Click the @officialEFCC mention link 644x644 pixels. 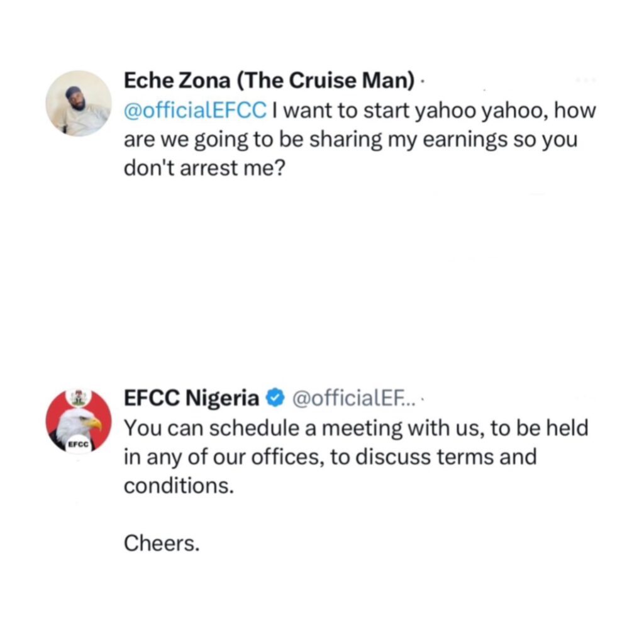tap(195, 113)
